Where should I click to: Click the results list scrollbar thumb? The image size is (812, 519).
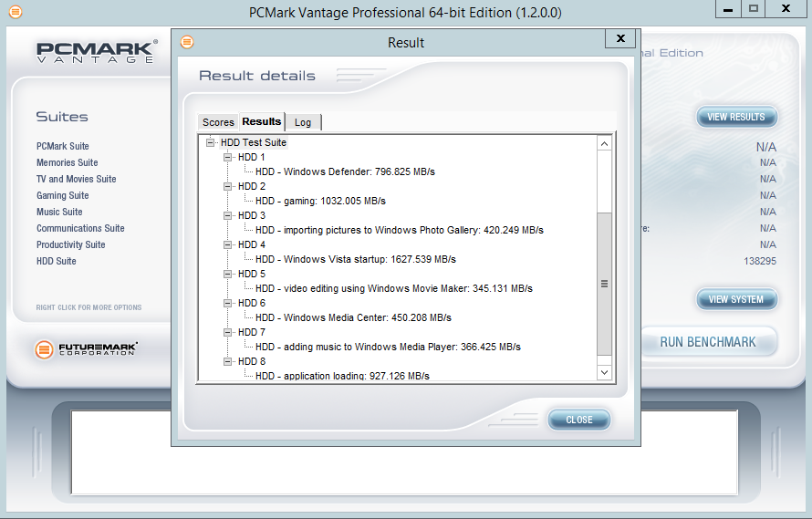[604, 284]
